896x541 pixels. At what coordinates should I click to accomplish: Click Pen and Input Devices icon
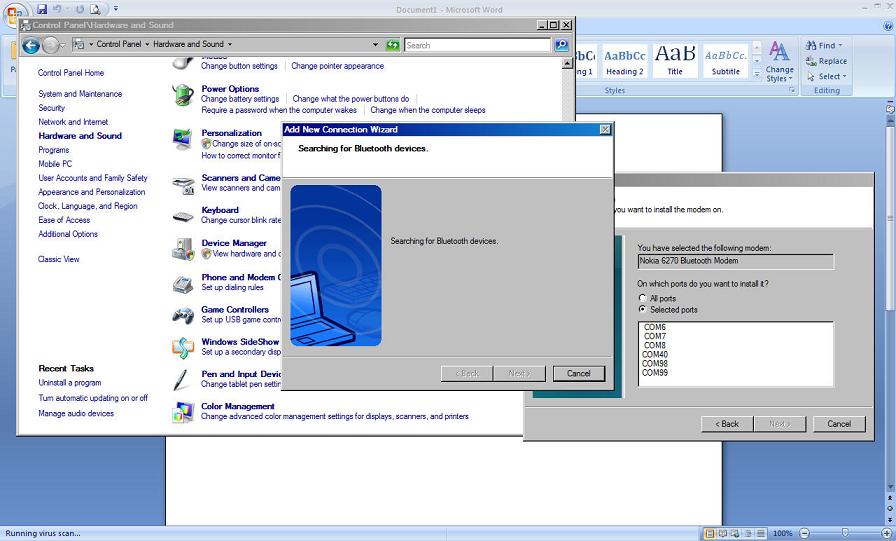(181, 380)
